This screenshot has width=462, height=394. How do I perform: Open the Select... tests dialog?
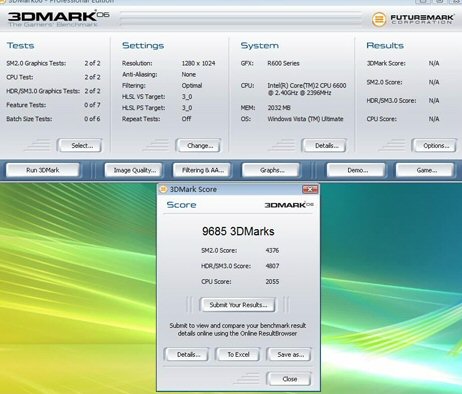[x=80, y=146]
